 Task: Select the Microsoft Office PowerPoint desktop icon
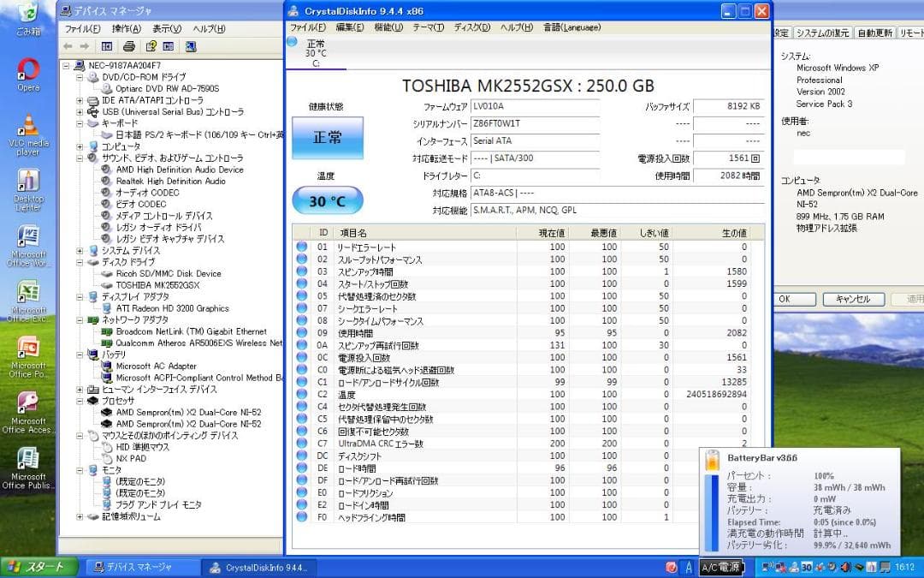click(27, 357)
